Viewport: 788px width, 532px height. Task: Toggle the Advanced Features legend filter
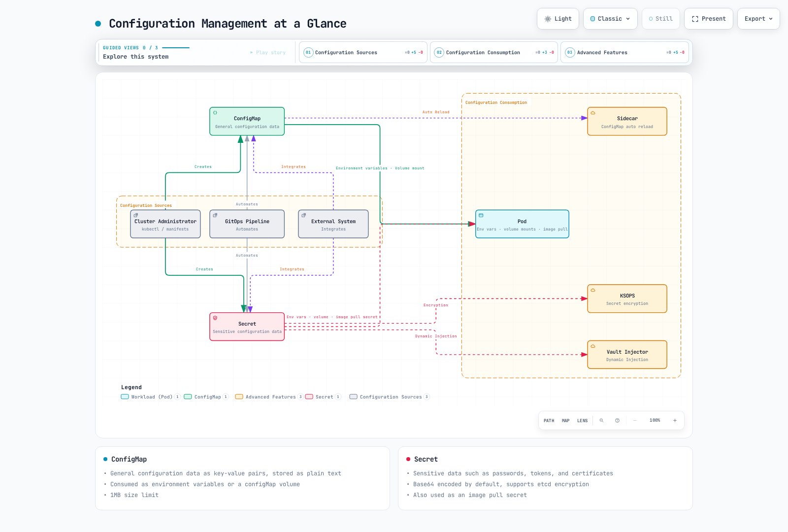pyautogui.click(x=269, y=397)
